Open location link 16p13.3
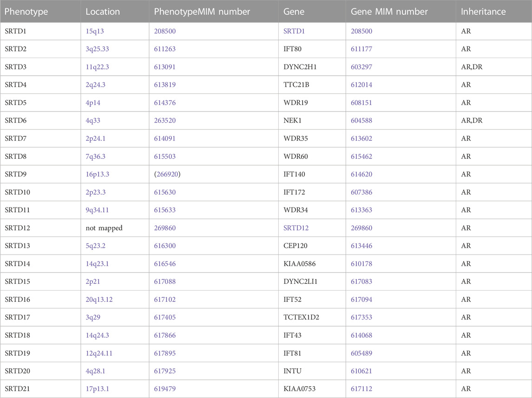The width and height of the screenshot is (532, 398). pos(98,174)
